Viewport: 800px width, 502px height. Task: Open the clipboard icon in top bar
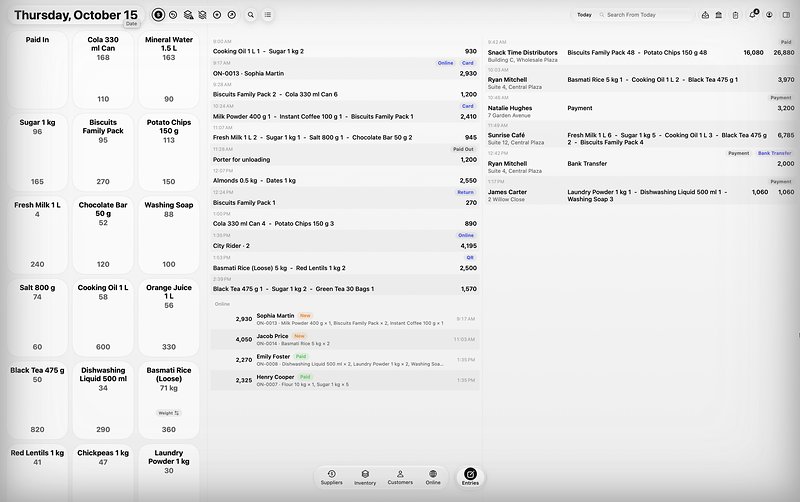pos(735,15)
